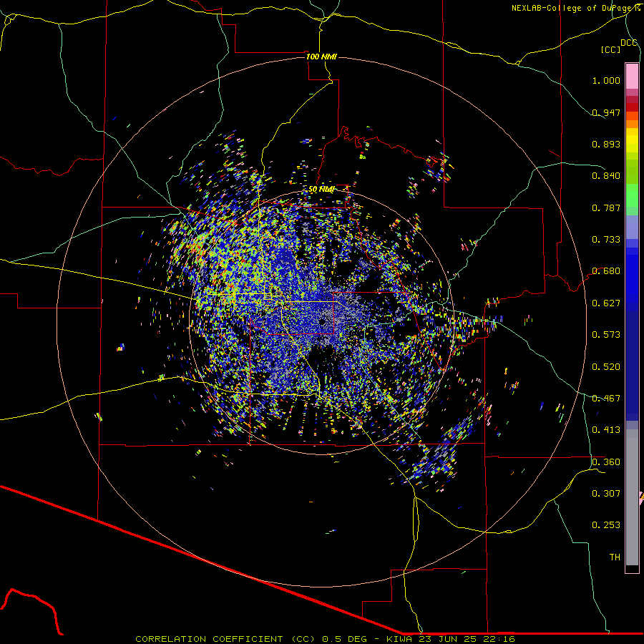
Task: Pick the large gray color bar segment
Action: pos(632,497)
